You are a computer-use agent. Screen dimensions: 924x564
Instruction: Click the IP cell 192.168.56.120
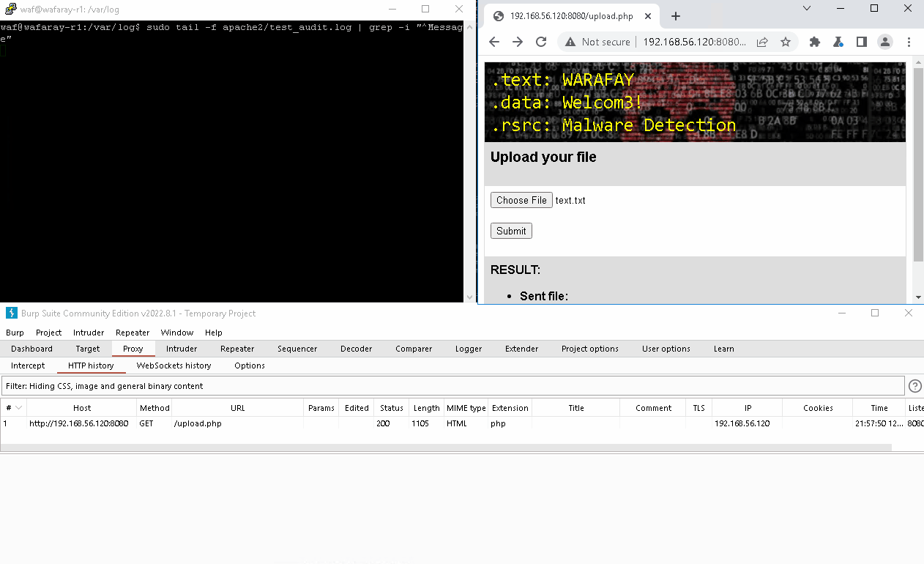(x=742, y=423)
